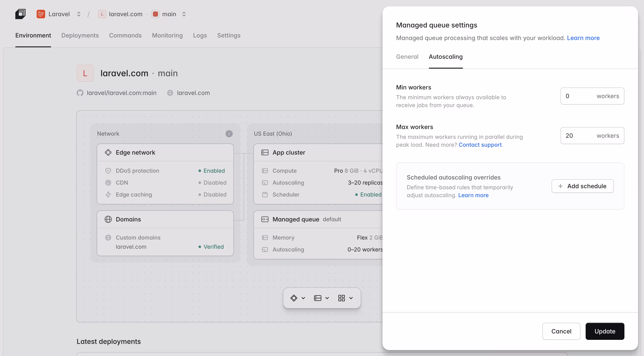This screenshot has height=356, width=644.
Task: Open the grid resources dropdown in toolbar
Action: point(345,298)
